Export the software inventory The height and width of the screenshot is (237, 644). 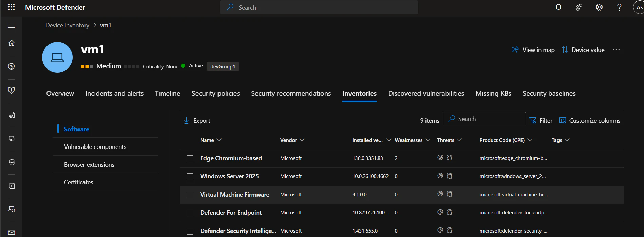point(197,120)
